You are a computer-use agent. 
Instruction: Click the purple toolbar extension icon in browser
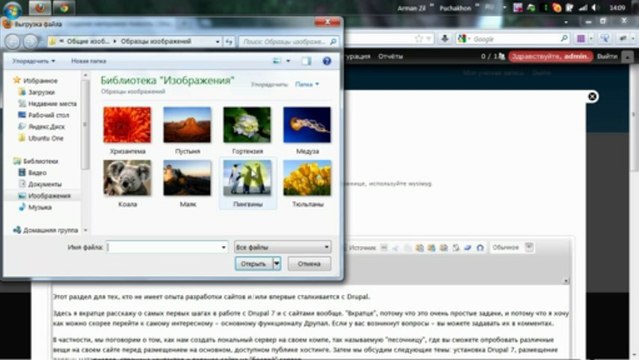click(x=581, y=39)
